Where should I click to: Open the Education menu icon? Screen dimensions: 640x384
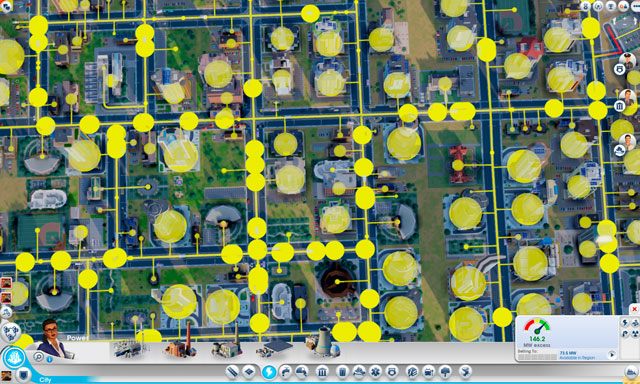click(x=412, y=371)
